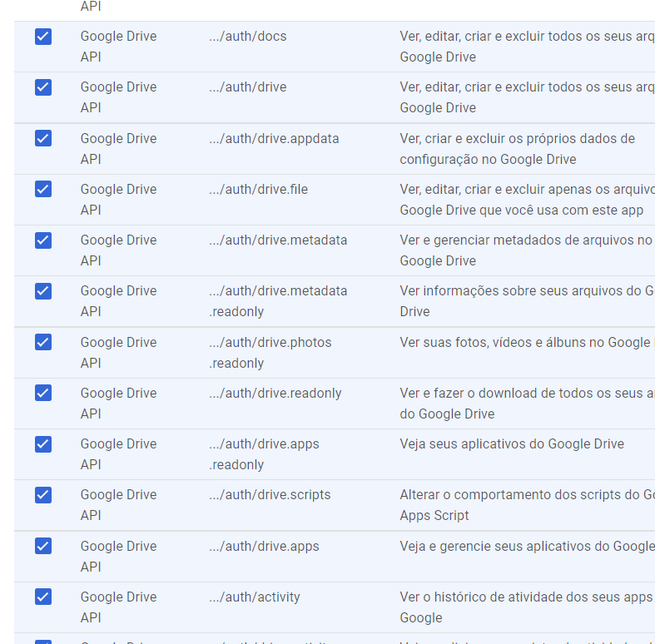655x644 pixels.
Task: Click description 'Veja e gerencie seus aplicativos'
Action: (527, 547)
